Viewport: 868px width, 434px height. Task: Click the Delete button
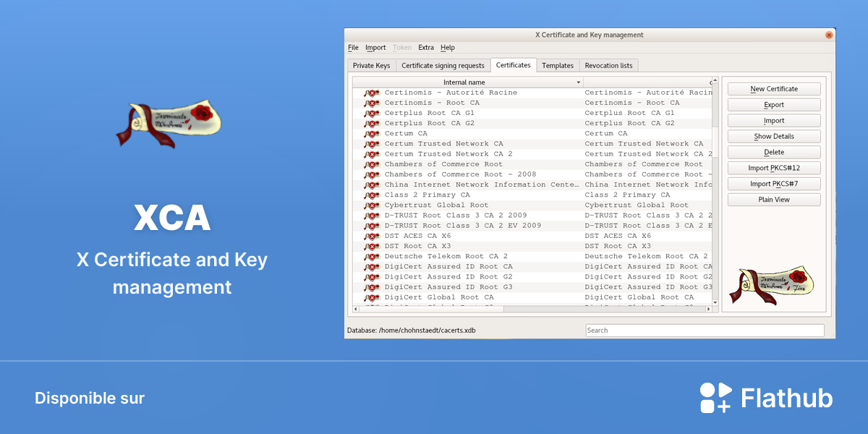click(774, 153)
